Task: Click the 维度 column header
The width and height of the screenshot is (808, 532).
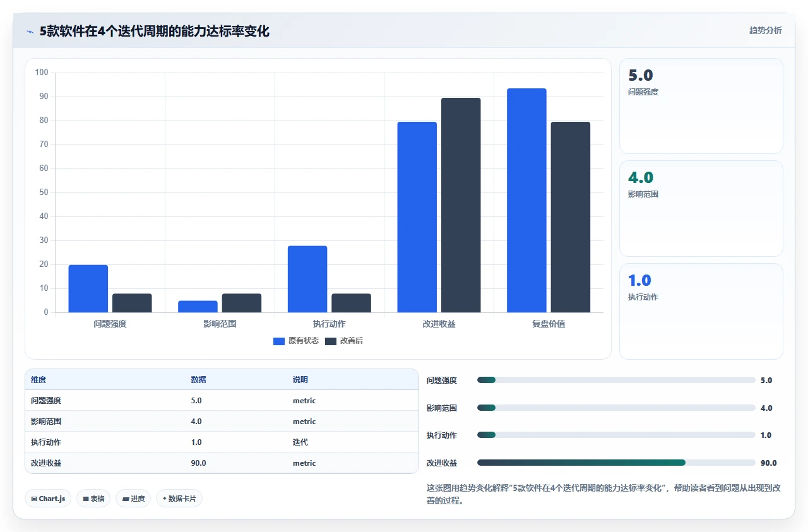Action: tap(39, 380)
